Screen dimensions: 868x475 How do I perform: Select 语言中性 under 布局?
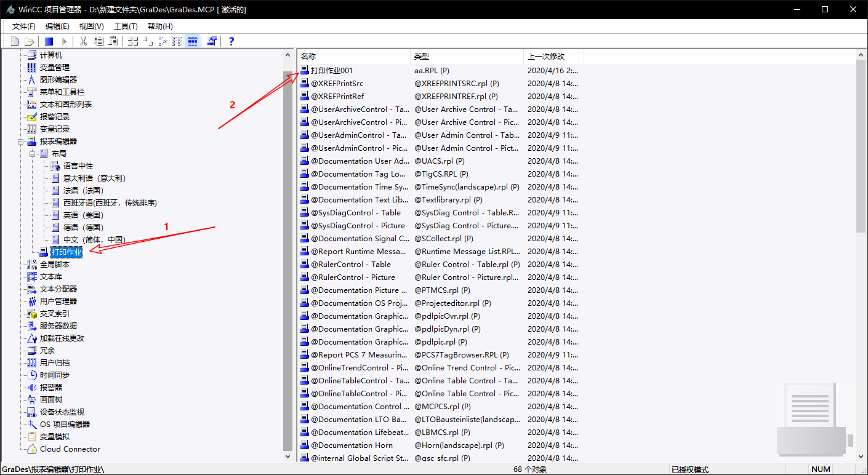pos(78,166)
